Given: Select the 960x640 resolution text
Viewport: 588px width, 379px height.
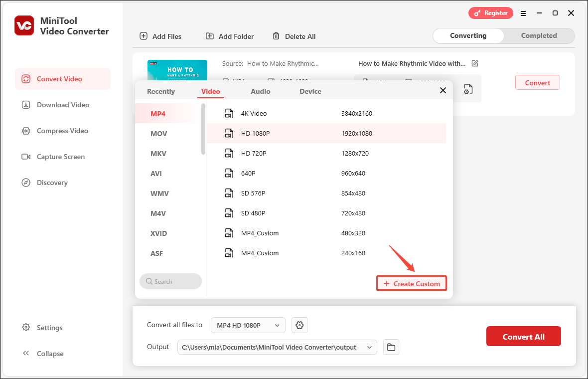Looking at the screenshot, I should pyautogui.click(x=353, y=173).
